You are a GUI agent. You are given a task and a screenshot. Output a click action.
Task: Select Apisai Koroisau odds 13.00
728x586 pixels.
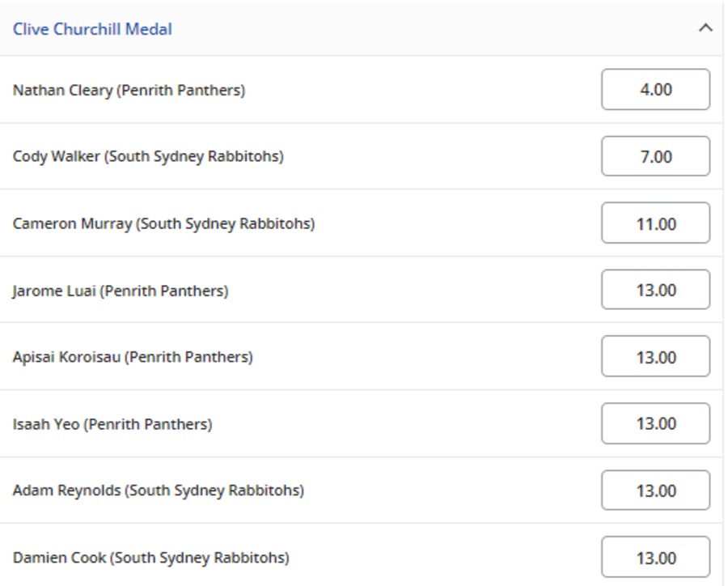coord(655,357)
